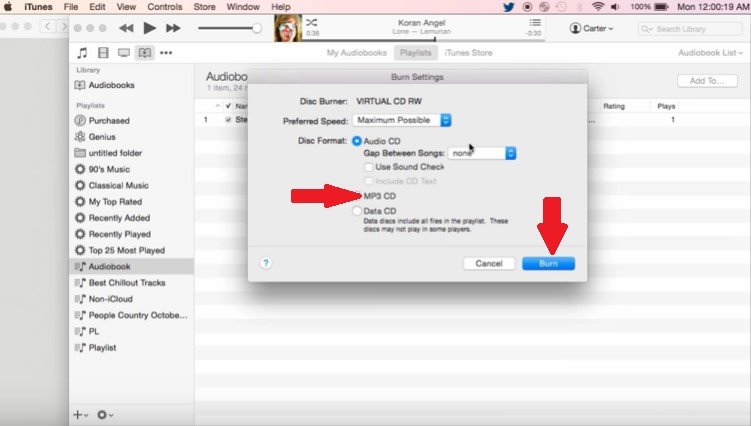Click the Search Library field

pyautogui.click(x=690, y=29)
